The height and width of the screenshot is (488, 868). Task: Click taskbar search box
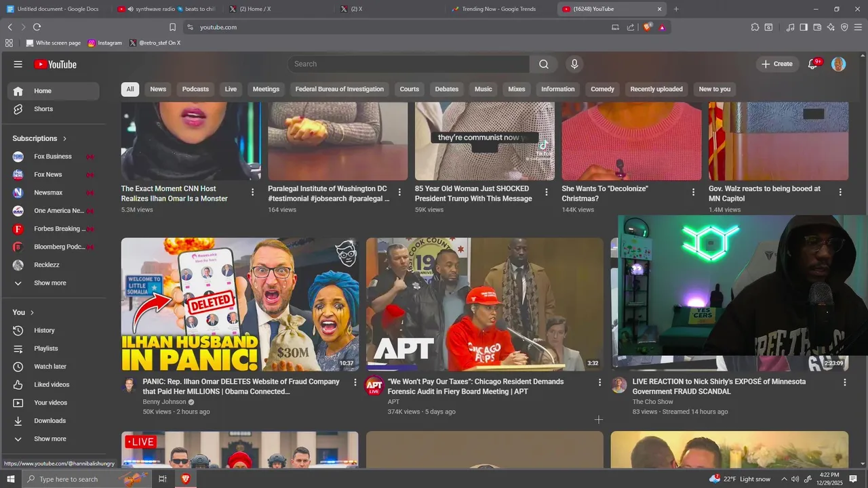87,479
